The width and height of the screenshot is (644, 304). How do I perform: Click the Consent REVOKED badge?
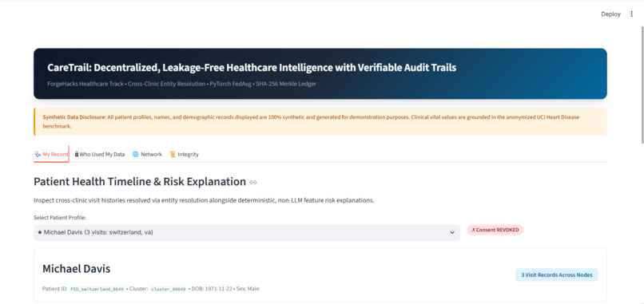(495, 230)
